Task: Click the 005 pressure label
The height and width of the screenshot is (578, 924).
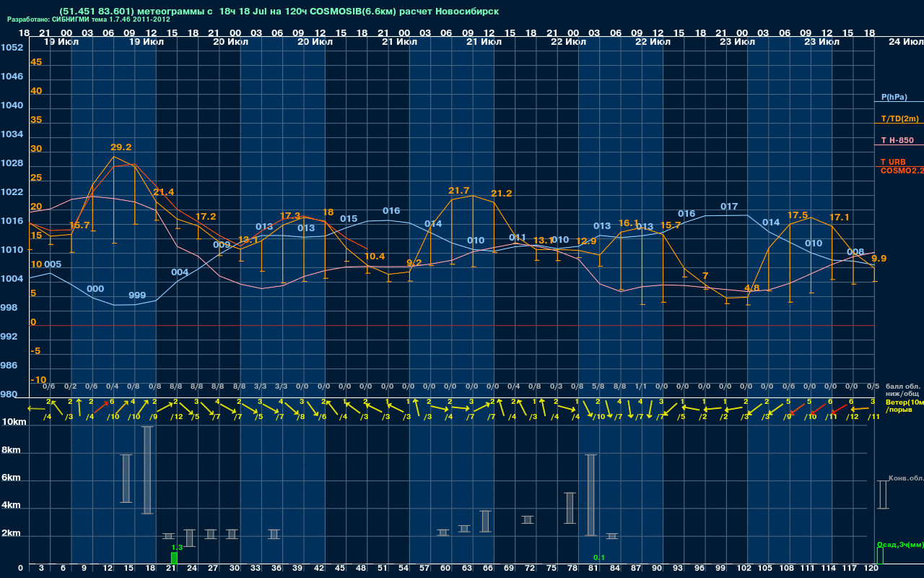Action: click(53, 264)
